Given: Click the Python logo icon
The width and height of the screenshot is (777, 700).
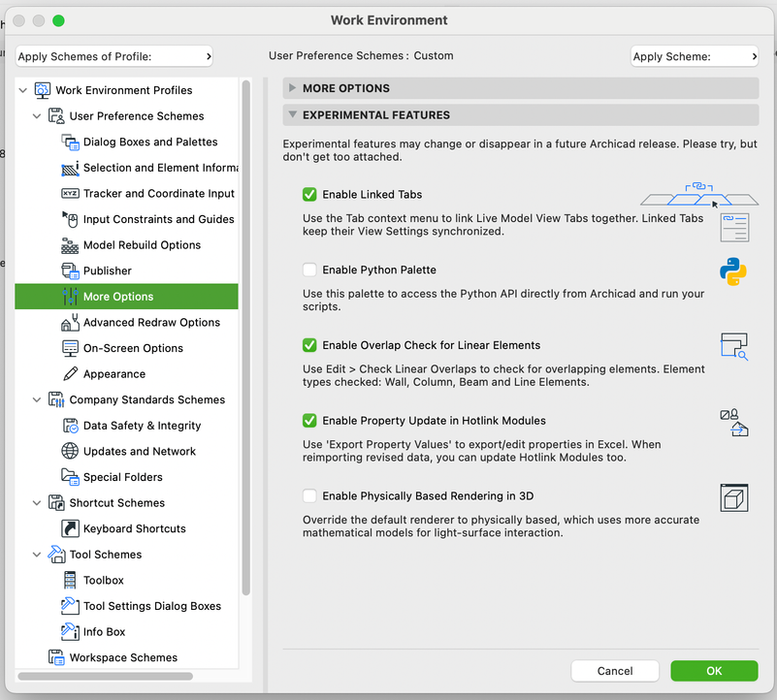Looking at the screenshot, I should pyautogui.click(x=734, y=273).
